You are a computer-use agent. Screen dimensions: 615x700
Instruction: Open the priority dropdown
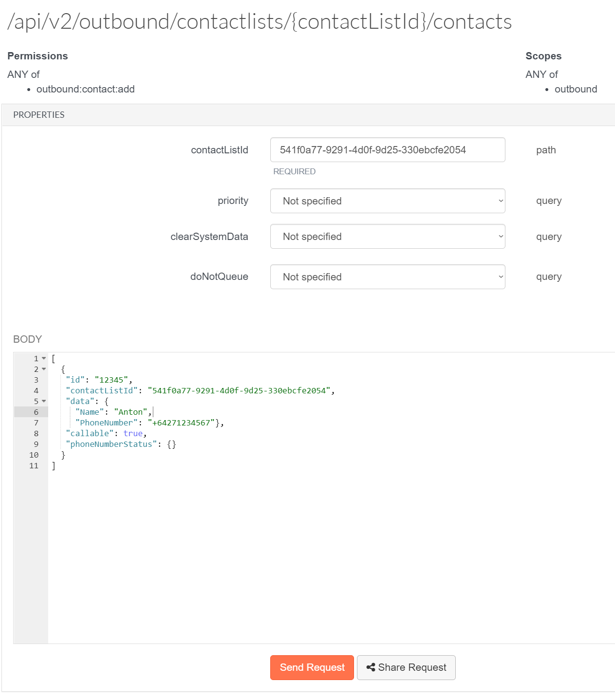click(387, 201)
